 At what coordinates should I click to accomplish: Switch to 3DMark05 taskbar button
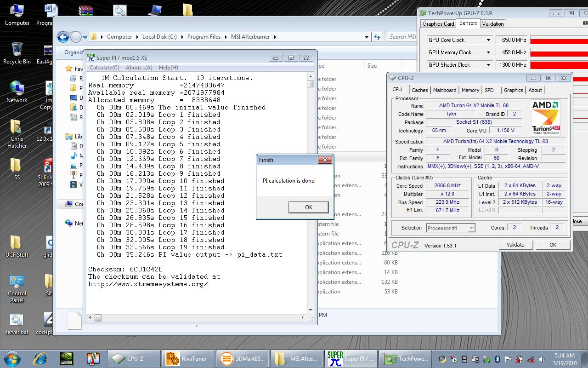(242, 358)
